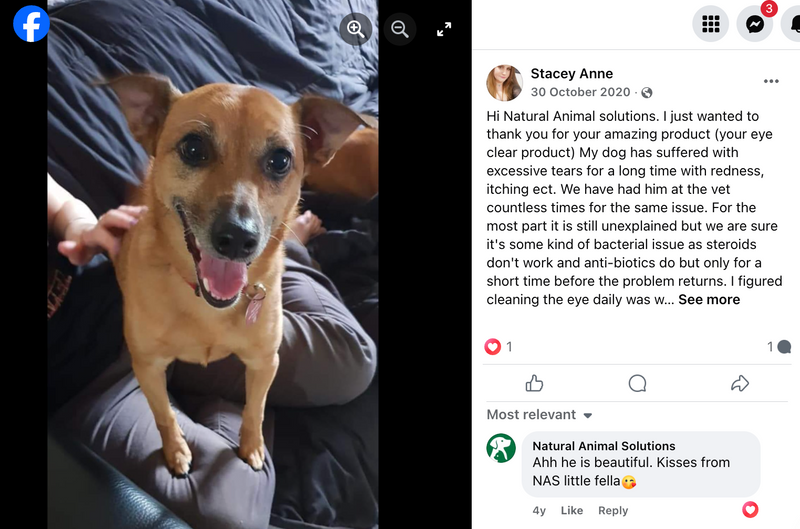Screen dimensions: 800x529
Task: View the heart reaction count
Action: point(498,347)
